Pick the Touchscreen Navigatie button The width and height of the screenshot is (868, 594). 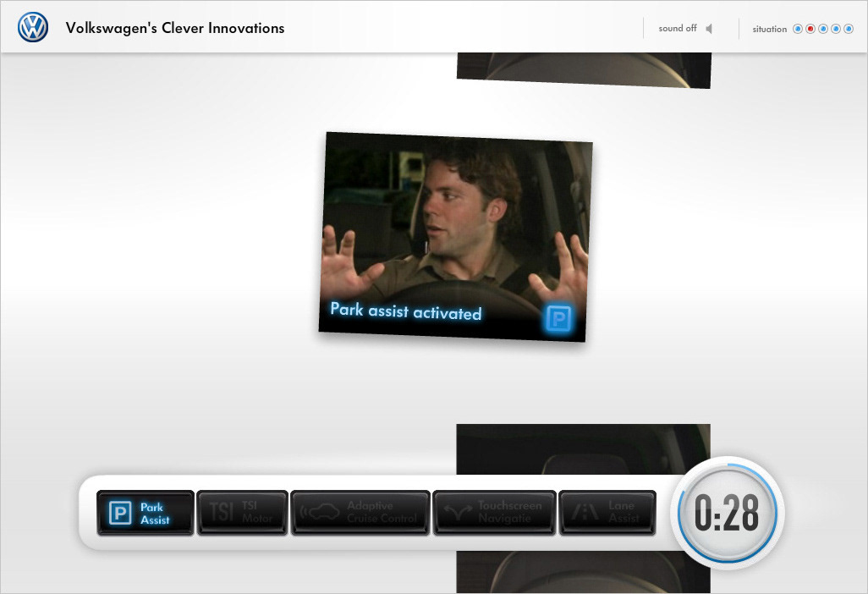tap(494, 513)
